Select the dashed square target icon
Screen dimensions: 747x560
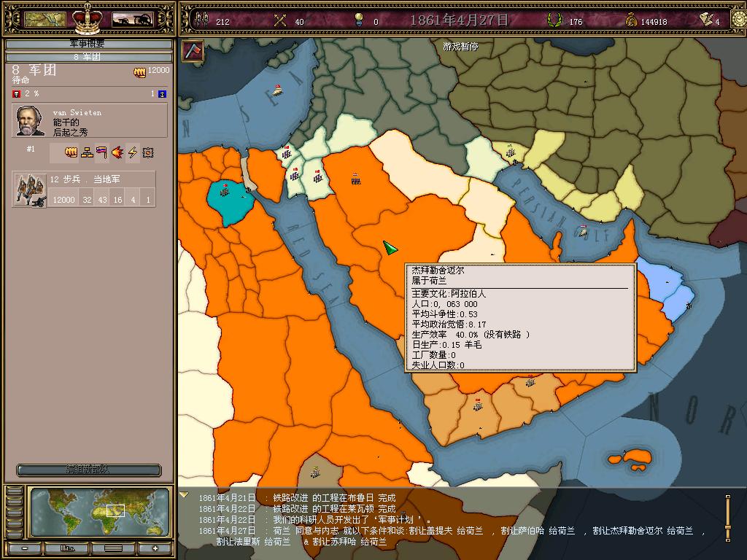[x=148, y=152]
